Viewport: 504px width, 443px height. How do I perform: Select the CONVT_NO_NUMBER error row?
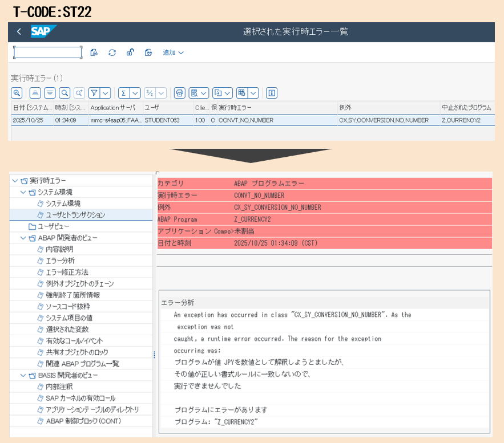245,120
